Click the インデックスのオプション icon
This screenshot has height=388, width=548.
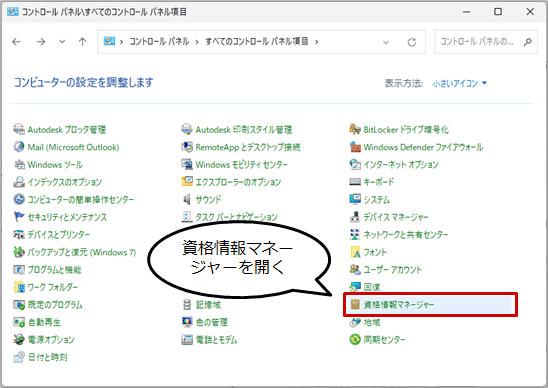click(19, 182)
